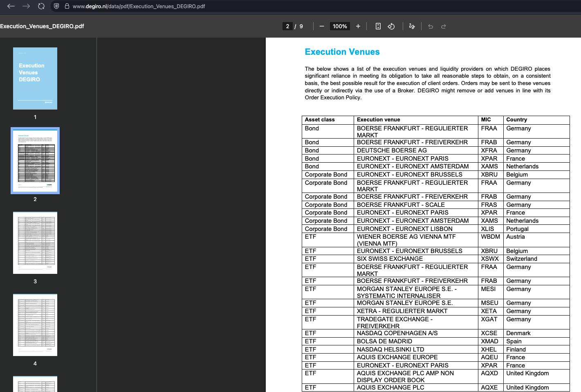Reload the PDF page

point(41,6)
